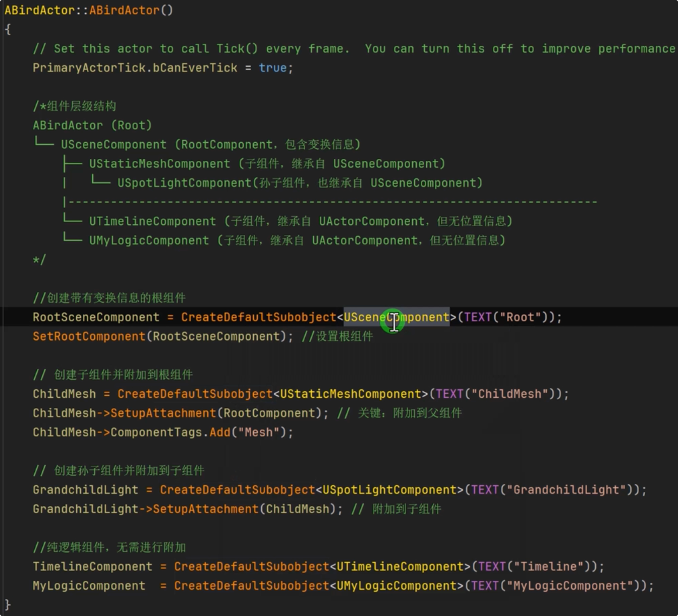The height and width of the screenshot is (616, 678).
Task: Click the MyLogicComponent variable name
Action: [88, 585]
